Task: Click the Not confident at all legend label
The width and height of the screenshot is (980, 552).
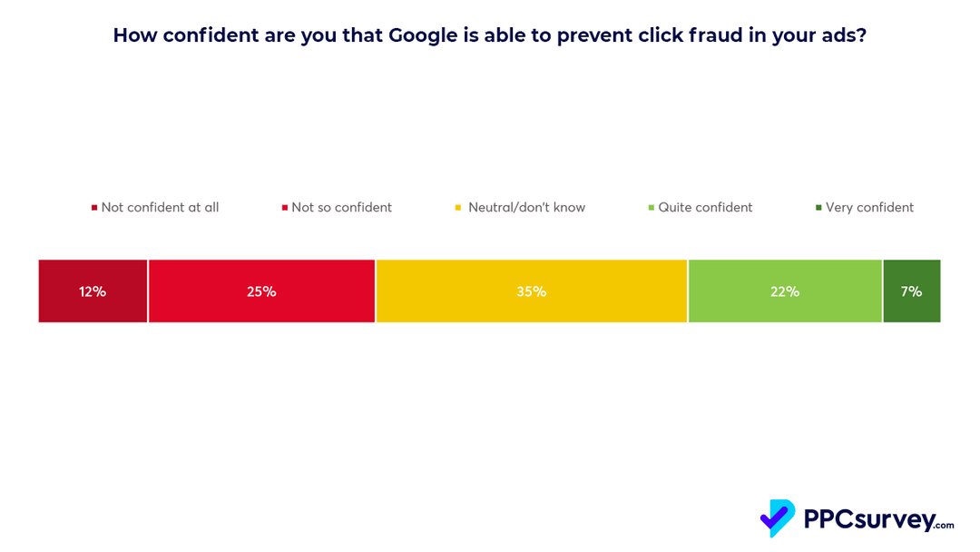Action: tap(160, 208)
